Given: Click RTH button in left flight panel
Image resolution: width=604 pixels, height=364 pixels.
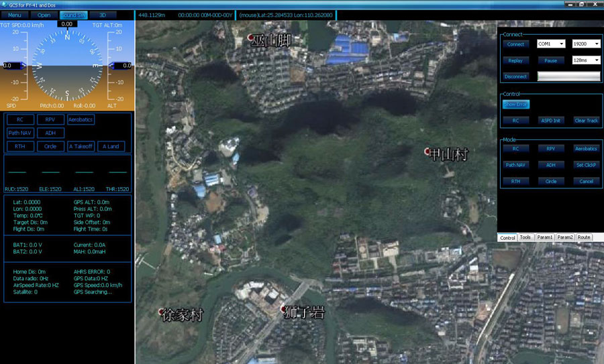Looking at the screenshot, I should [20, 147].
